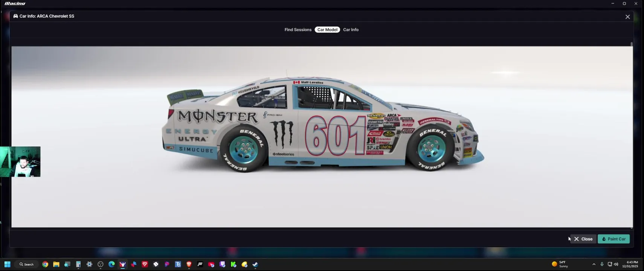Open the green K app taskbar icon
The height and width of the screenshot is (271, 644).
233,264
